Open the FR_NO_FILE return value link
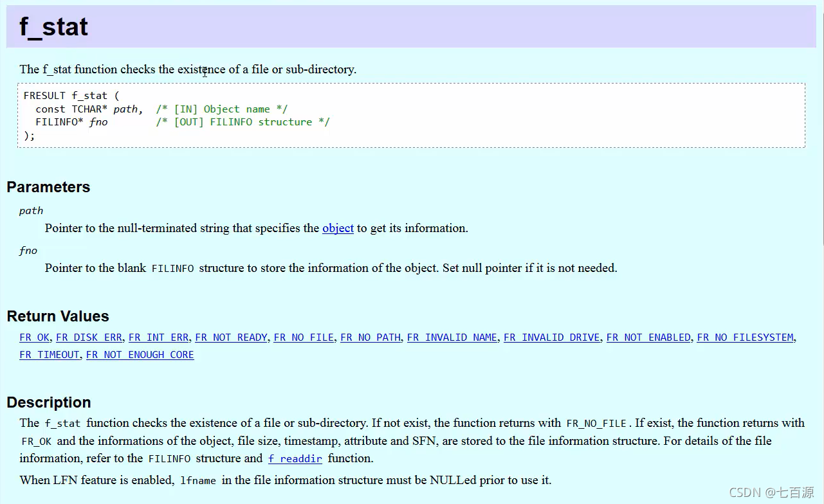 point(304,337)
